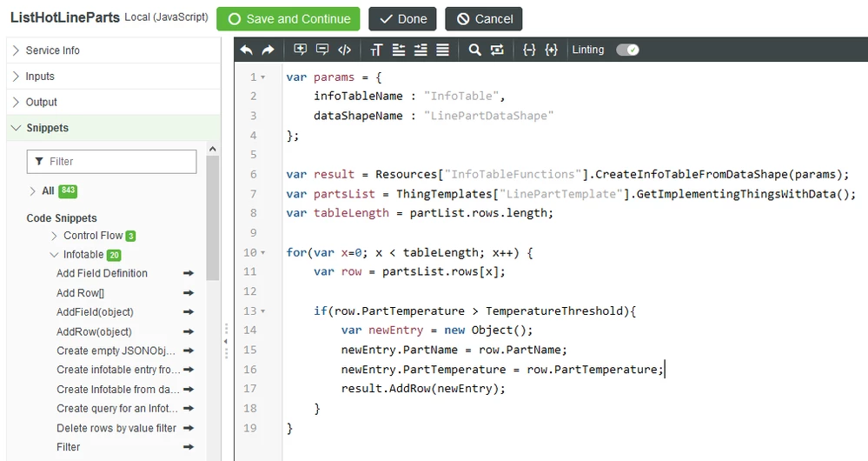Insert Create infotable entry snippet arrow

189,370
